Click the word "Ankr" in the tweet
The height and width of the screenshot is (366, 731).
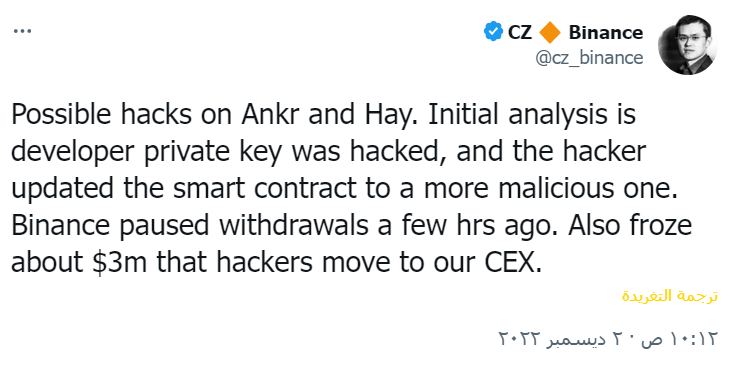(270, 114)
